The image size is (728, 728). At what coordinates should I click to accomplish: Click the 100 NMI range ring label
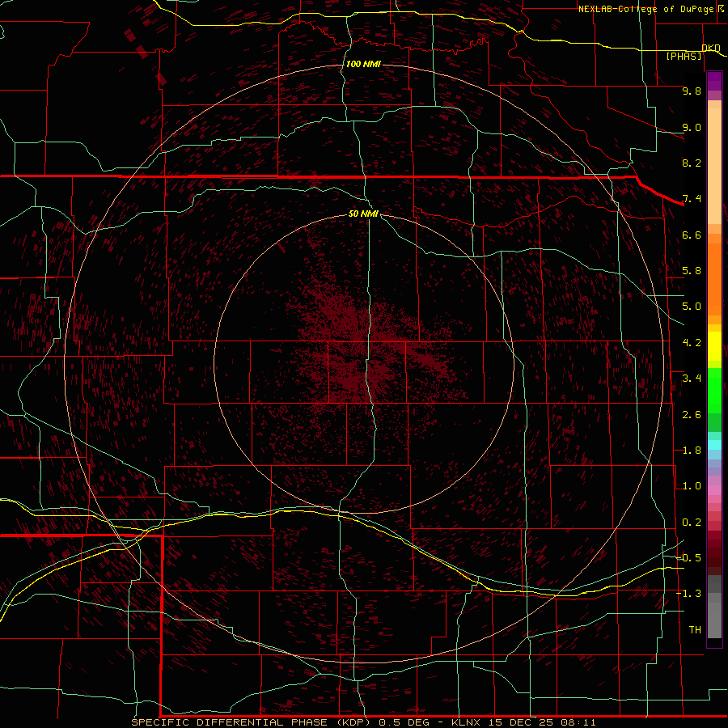(363, 64)
